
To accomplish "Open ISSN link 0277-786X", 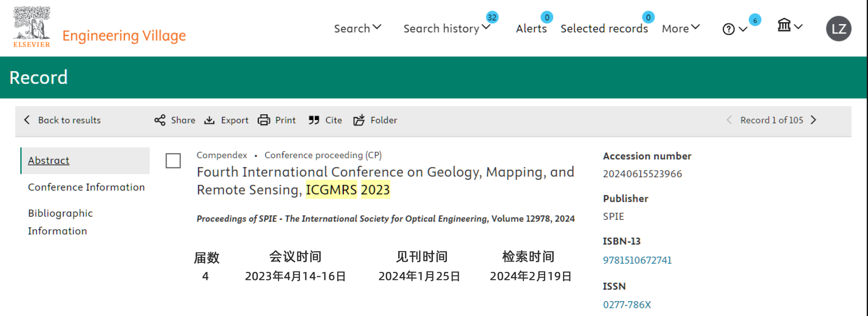I will (x=627, y=305).
